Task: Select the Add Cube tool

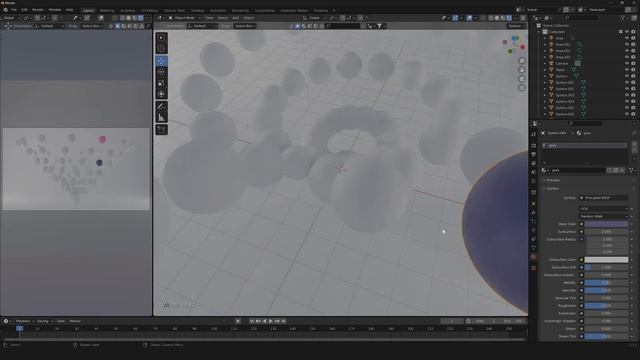Action: [x=162, y=129]
